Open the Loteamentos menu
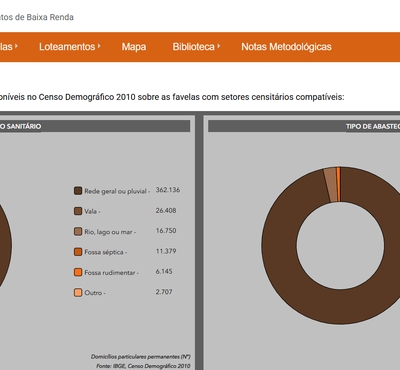Screen dimensions: 400x370 point(67,47)
